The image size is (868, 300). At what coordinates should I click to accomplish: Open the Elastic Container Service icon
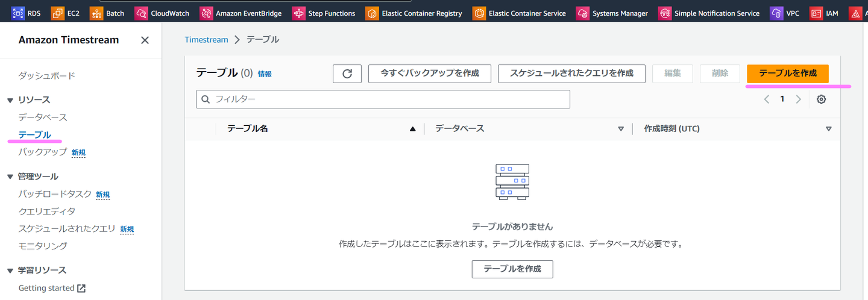coord(479,13)
